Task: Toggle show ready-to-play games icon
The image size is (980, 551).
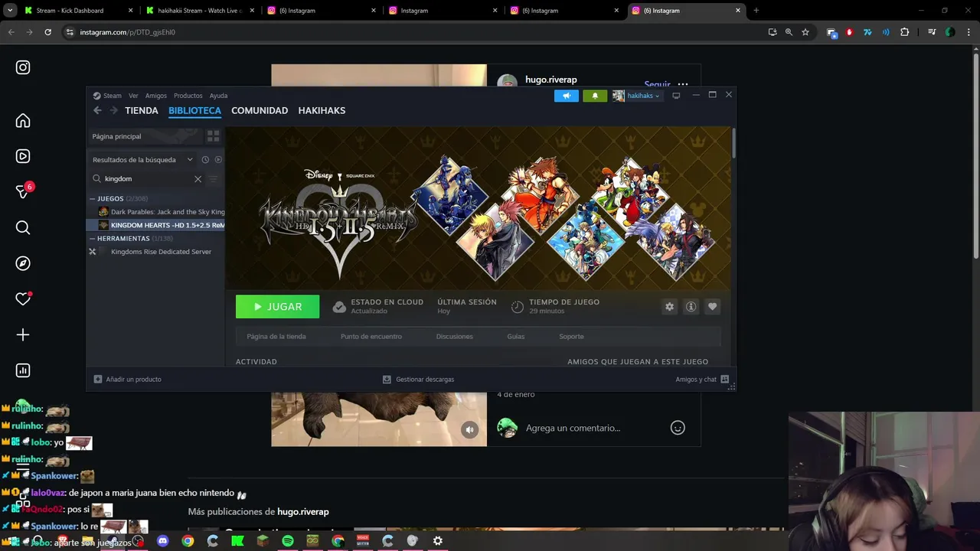Action: 218,160
